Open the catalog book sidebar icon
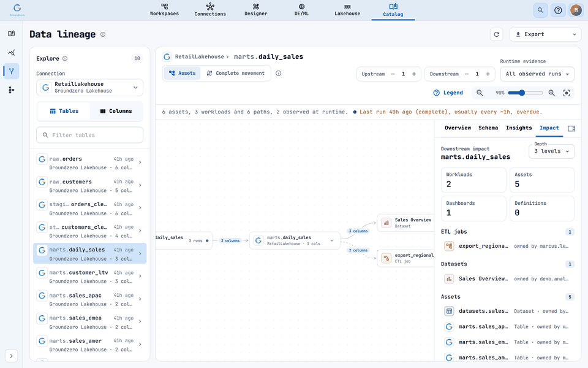Viewport: 588px width, 368px height. tap(11, 33)
